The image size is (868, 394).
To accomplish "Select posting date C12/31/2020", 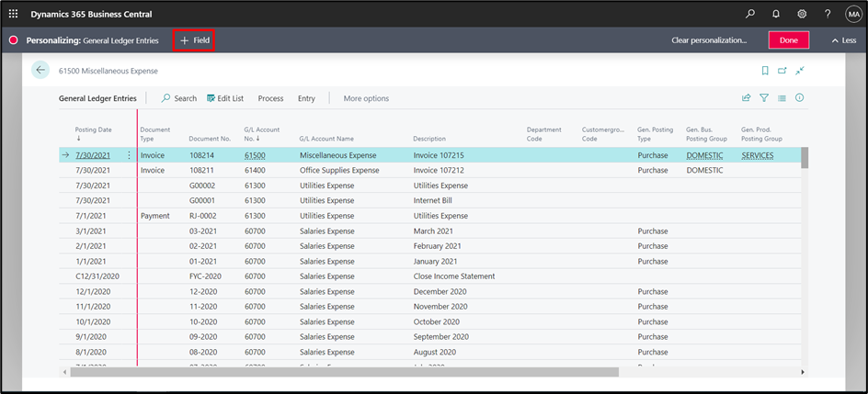I will click(97, 276).
